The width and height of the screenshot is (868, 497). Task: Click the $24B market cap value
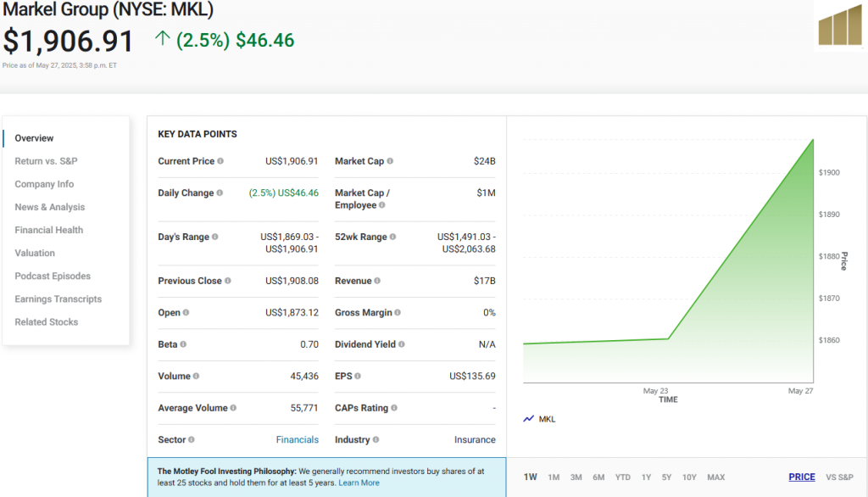coord(484,161)
